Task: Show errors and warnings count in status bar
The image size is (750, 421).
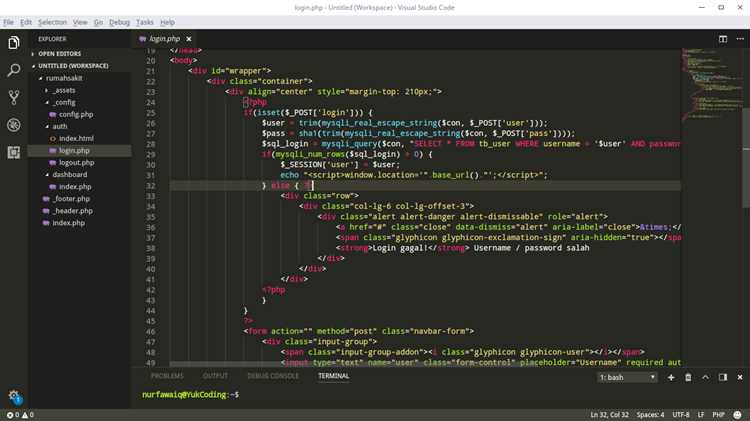Action: pyautogui.click(x=20, y=415)
